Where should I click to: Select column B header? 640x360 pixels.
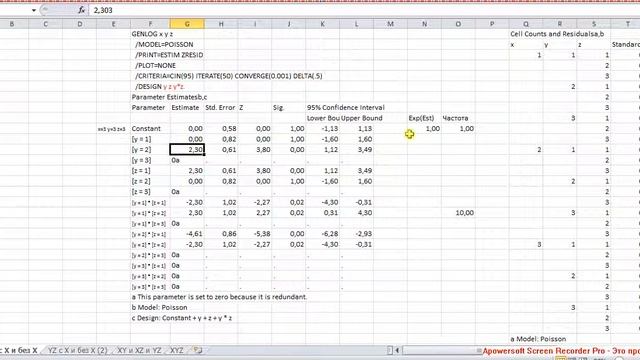pos(11,24)
